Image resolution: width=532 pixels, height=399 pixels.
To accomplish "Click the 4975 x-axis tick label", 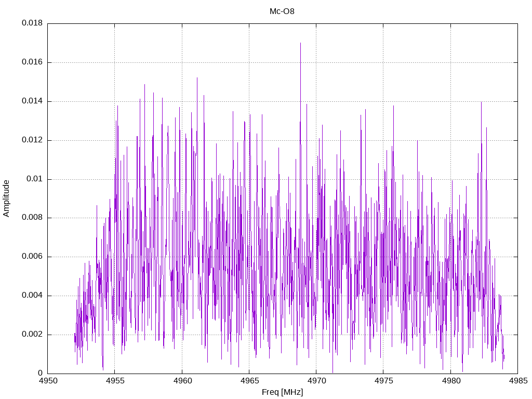I will 384,381.
